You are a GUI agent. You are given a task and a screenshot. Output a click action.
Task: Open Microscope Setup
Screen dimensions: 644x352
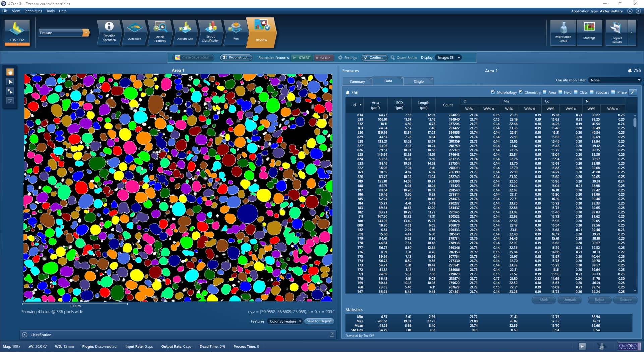[x=563, y=32]
